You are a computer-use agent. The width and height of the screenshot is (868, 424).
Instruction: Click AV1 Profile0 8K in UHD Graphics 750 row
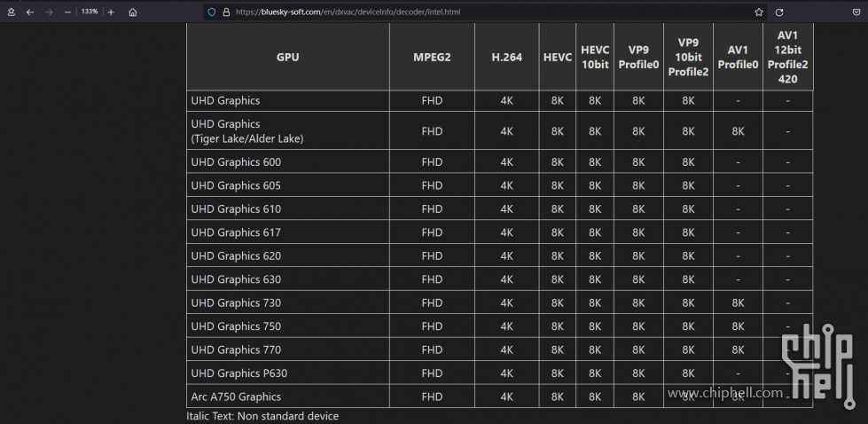(x=738, y=326)
